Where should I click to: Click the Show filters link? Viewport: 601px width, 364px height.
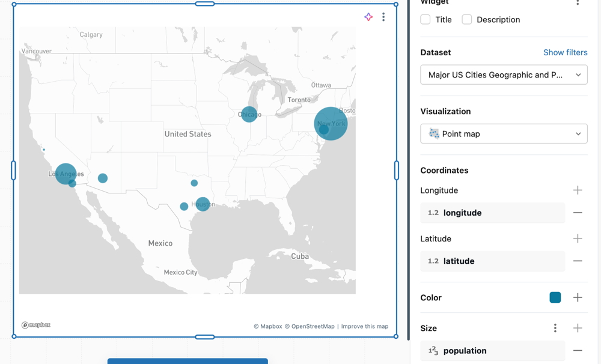[566, 52]
